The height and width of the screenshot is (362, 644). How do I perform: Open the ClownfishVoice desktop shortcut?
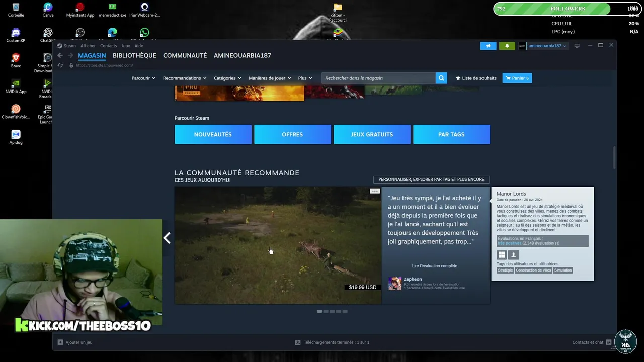pos(16,112)
